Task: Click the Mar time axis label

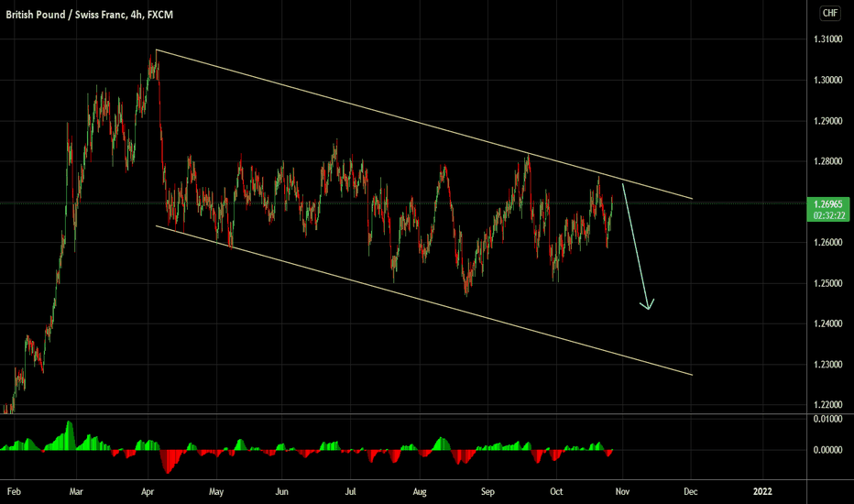Action: click(76, 491)
